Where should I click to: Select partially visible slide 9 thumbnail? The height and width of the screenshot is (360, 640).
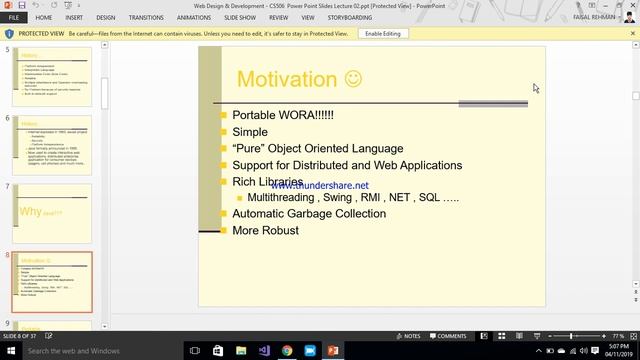[x=52, y=326]
